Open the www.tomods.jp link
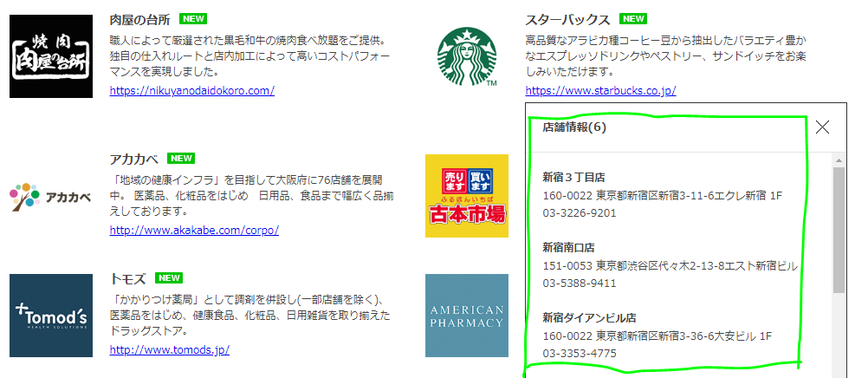The image size is (868, 378). pyautogui.click(x=170, y=349)
